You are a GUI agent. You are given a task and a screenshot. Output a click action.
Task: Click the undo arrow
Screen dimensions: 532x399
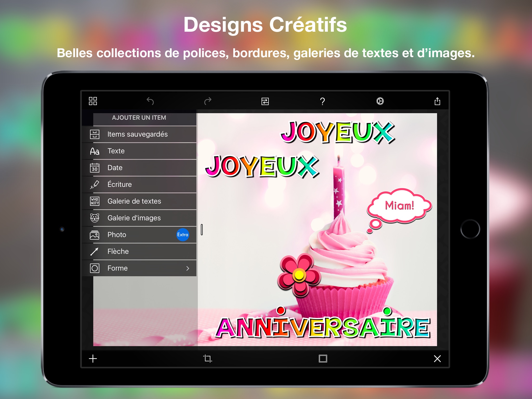tap(150, 101)
